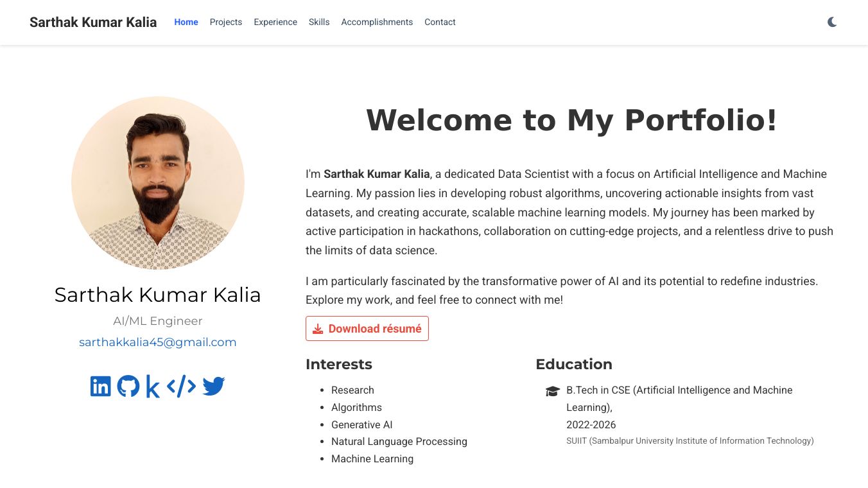868x488 pixels.
Task: Jump to the Skills section
Action: pyautogui.click(x=319, y=22)
